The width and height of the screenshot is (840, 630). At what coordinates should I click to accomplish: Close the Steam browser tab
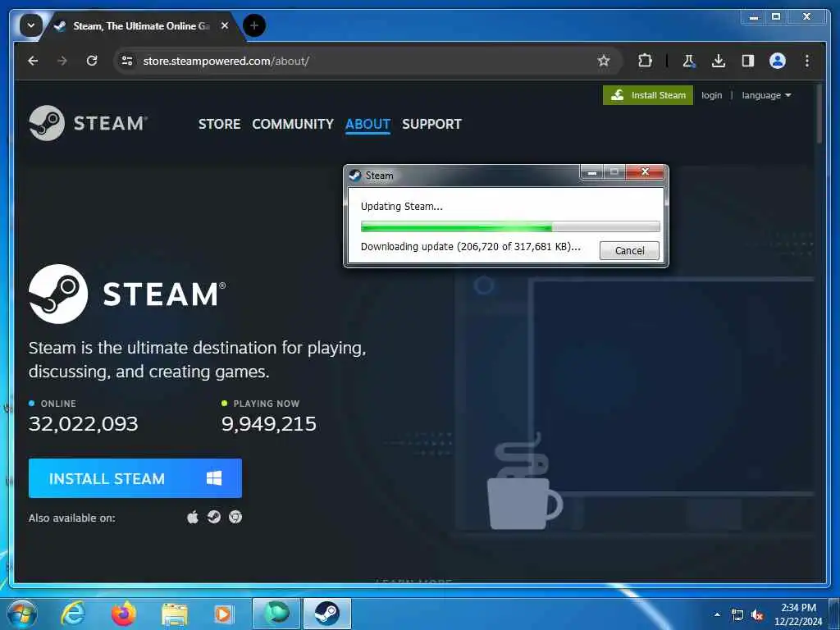[x=225, y=25]
